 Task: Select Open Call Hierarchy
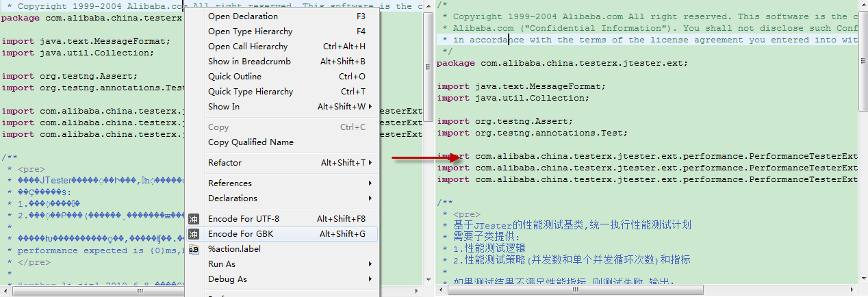coord(248,47)
